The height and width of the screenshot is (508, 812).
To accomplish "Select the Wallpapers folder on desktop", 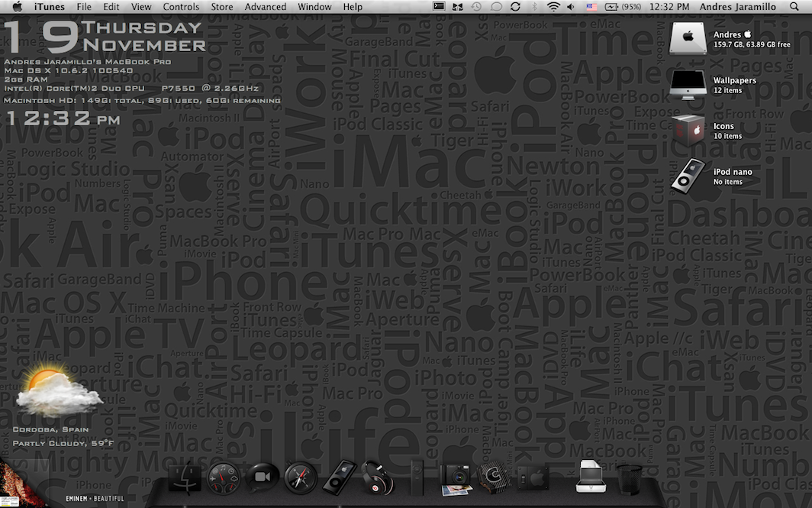I will click(x=688, y=85).
